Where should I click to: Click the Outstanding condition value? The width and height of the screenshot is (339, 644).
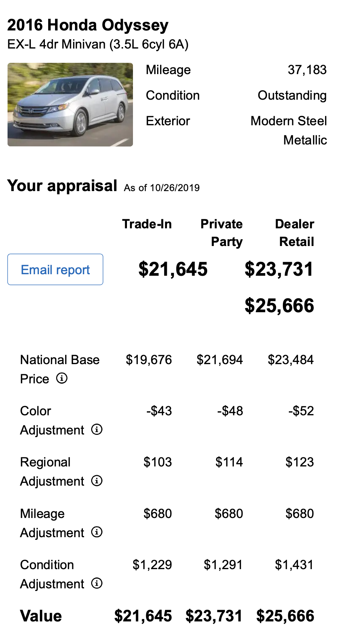(292, 96)
